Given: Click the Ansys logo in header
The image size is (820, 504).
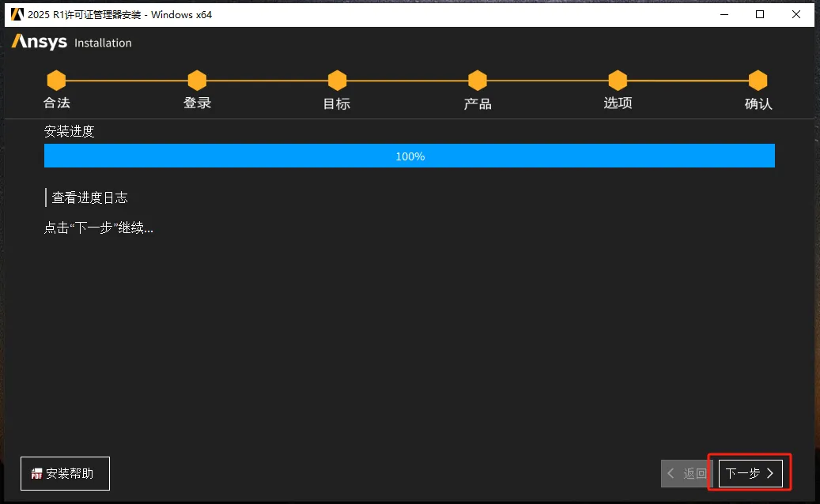Looking at the screenshot, I should click(x=40, y=42).
